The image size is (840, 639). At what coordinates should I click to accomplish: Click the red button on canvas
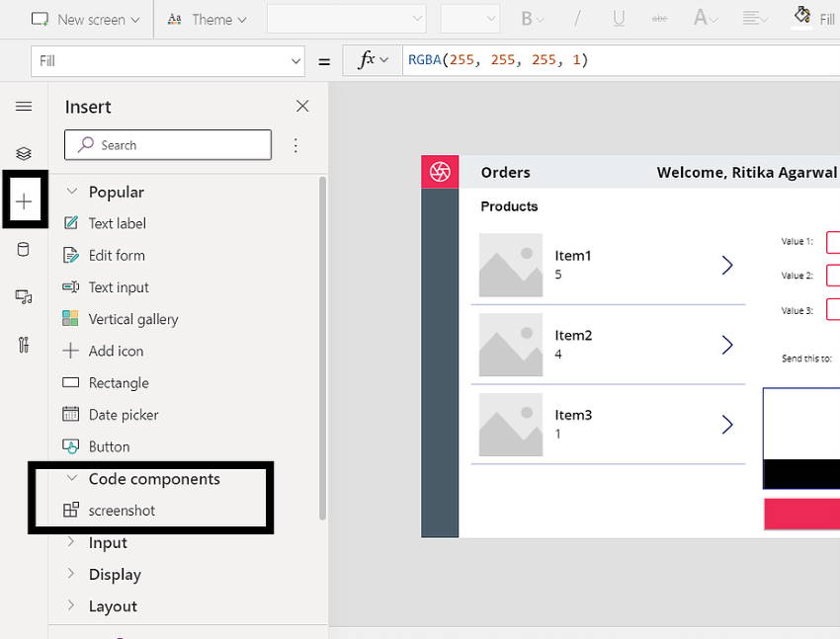(802, 514)
